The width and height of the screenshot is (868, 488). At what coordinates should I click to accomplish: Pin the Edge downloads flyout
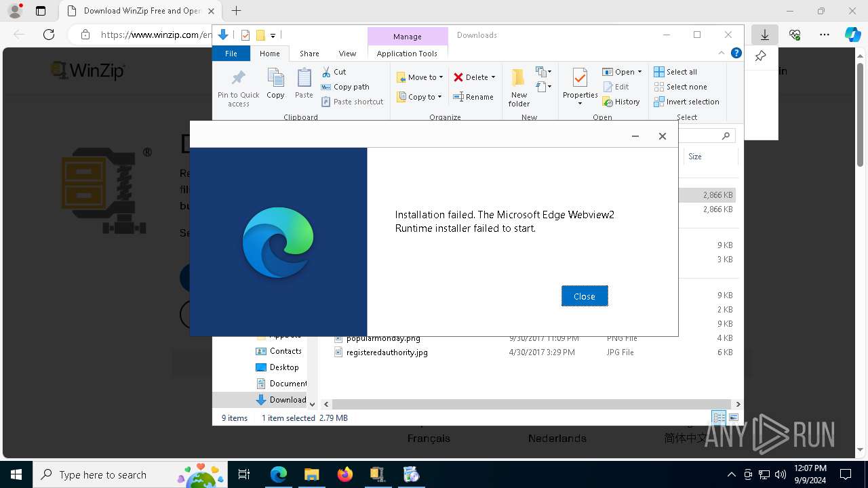(761, 56)
